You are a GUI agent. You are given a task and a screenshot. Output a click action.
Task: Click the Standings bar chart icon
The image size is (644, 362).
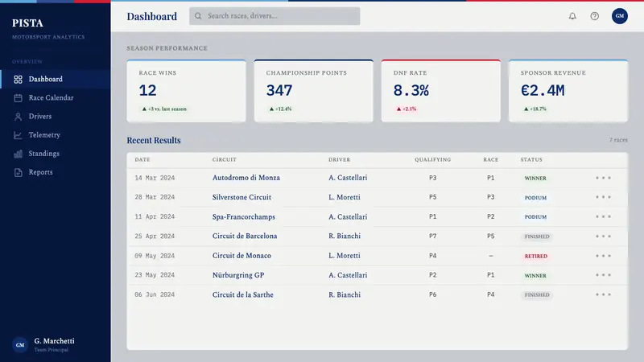click(18, 154)
